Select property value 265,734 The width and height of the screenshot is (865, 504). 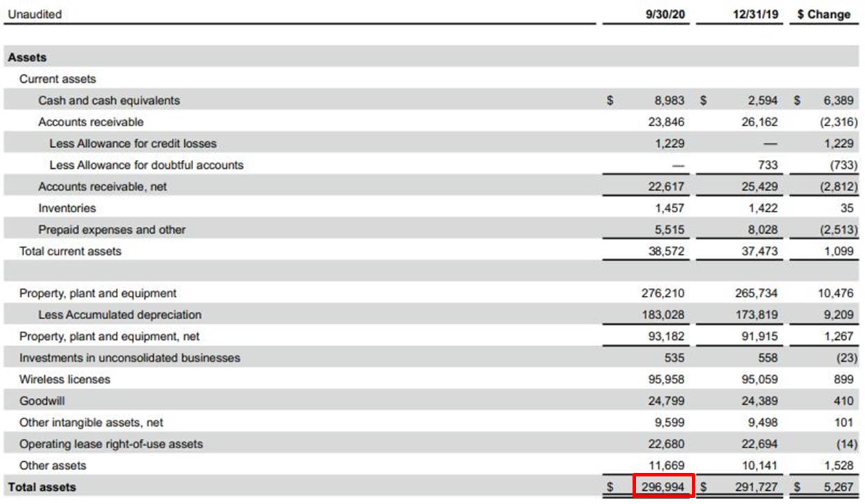point(756,293)
